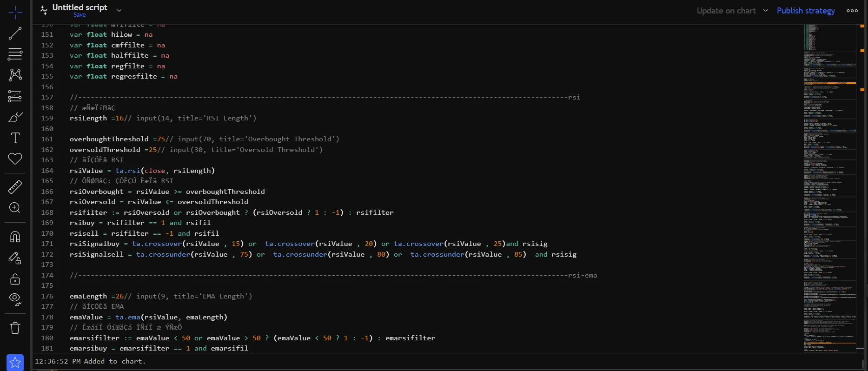This screenshot has width=868, height=371.
Task: Select the ruler measure tool
Action: 15,187
